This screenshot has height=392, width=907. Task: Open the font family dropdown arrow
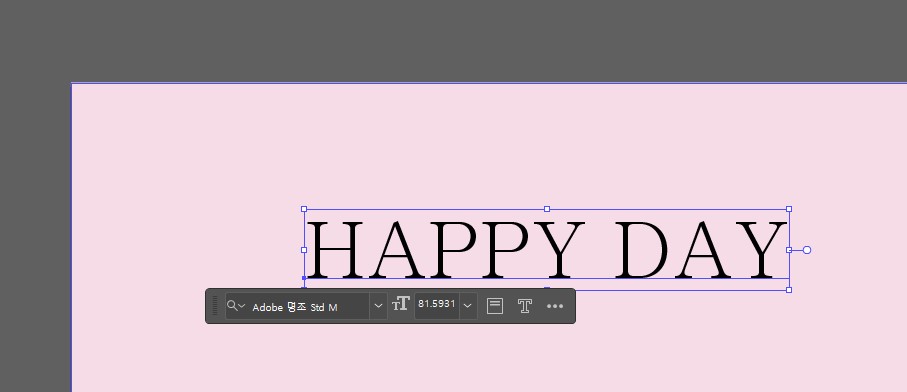(x=378, y=306)
